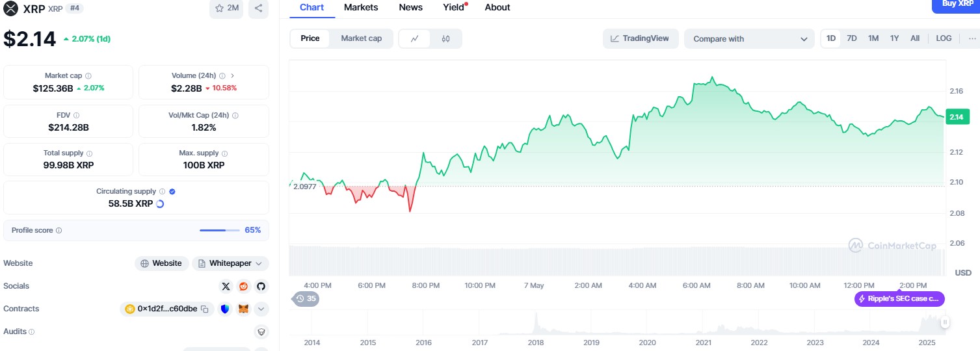Add XRP to MetaMask via fox icon

pyautogui.click(x=243, y=309)
